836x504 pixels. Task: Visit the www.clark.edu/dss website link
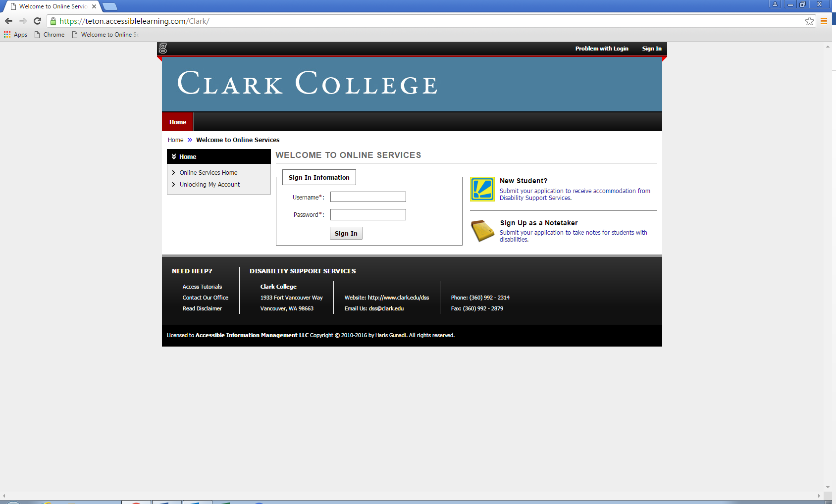click(398, 298)
